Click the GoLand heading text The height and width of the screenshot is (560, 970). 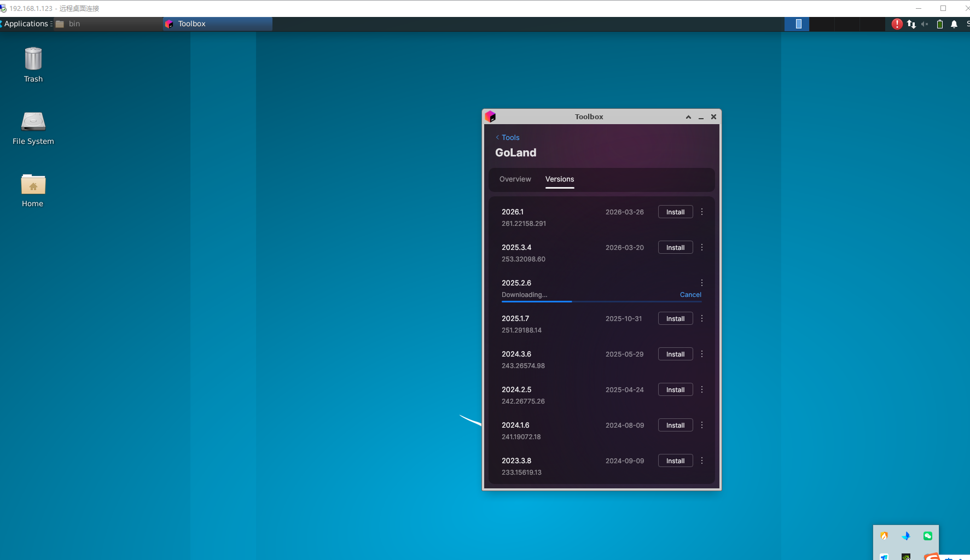click(515, 153)
